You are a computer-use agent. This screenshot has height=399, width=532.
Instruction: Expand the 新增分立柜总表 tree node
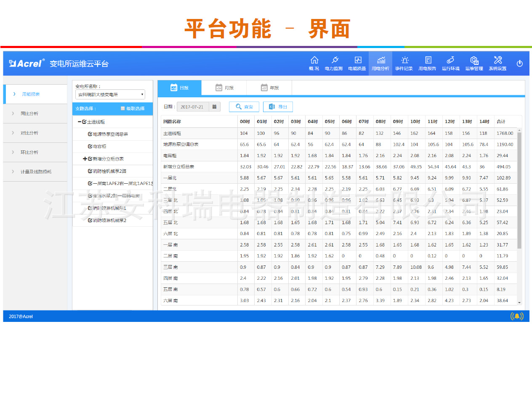click(85, 159)
